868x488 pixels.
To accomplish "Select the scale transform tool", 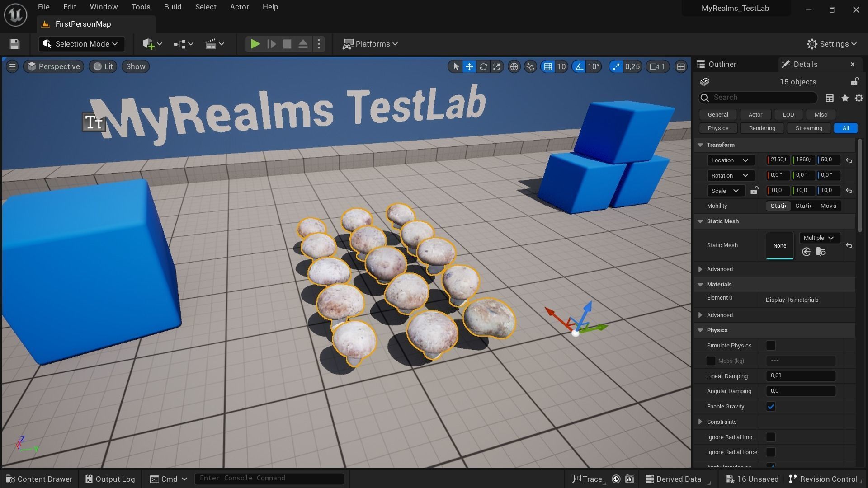I will (x=496, y=67).
